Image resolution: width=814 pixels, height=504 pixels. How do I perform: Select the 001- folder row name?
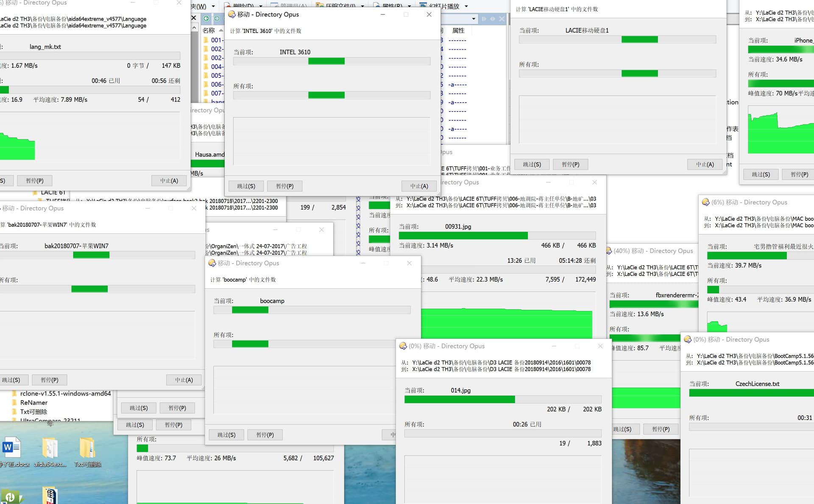217,40
